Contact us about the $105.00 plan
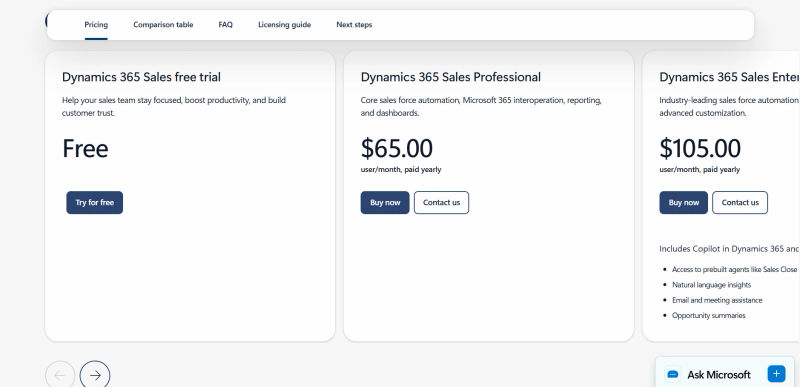800x387 pixels. 740,202
